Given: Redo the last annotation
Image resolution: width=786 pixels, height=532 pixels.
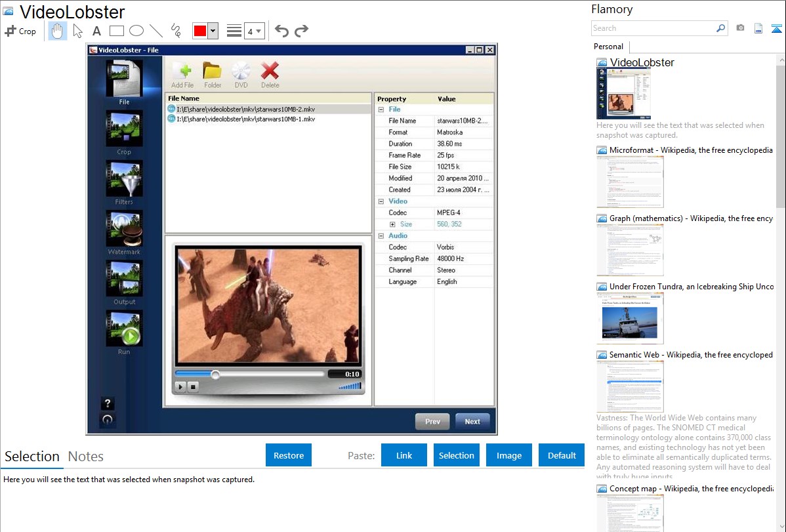Looking at the screenshot, I should tap(301, 31).
